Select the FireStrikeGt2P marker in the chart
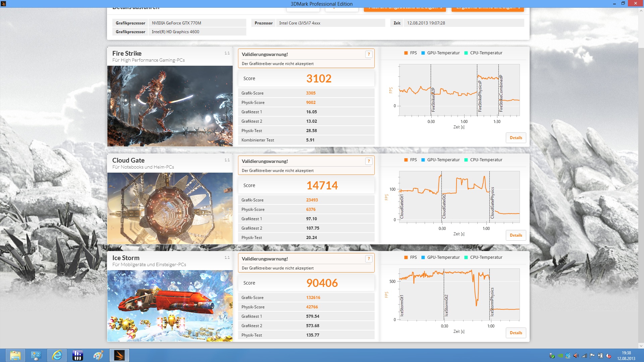This screenshot has width=644, height=362. click(433, 100)
